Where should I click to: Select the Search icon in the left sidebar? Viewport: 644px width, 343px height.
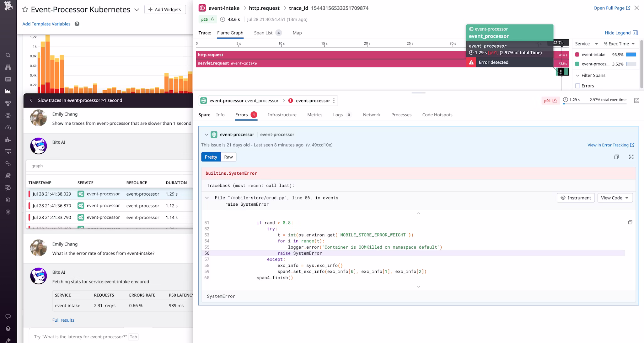tap(8, 55)
